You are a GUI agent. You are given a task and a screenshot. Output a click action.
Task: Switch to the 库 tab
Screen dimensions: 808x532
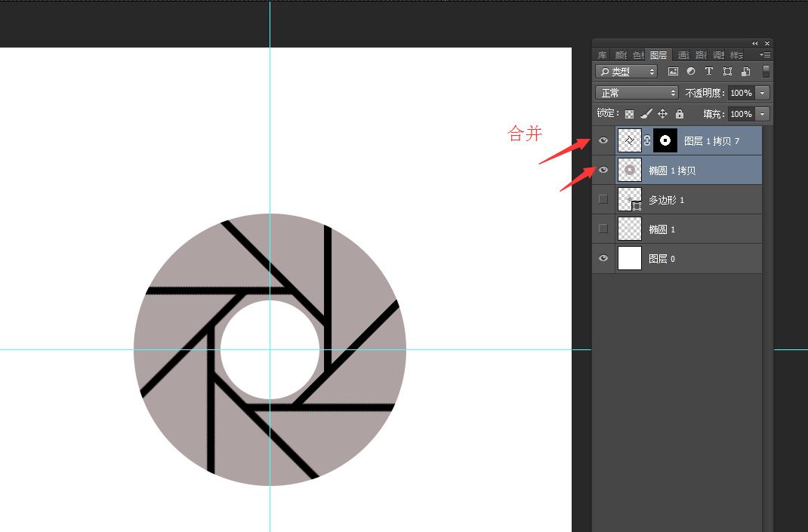pyautogui.click(x=602, y=55)
